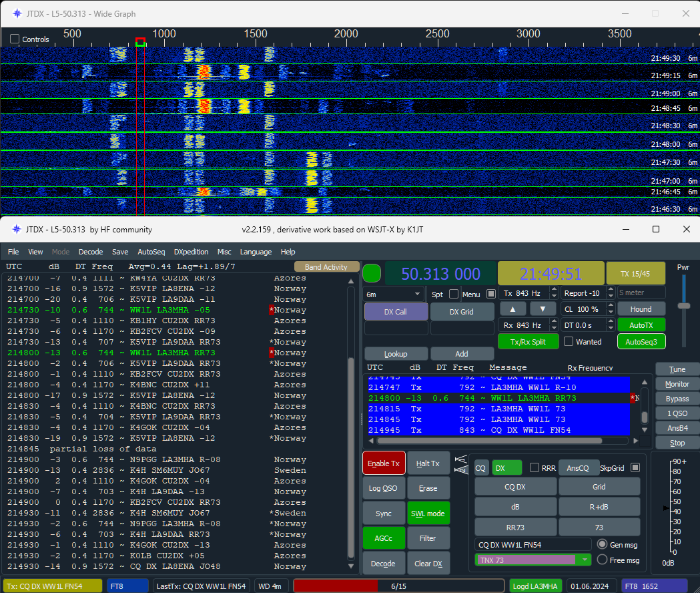Viewport: 700px width, 593px height.
Task: Click the Tune button
Action: click(x=677, y=369)
